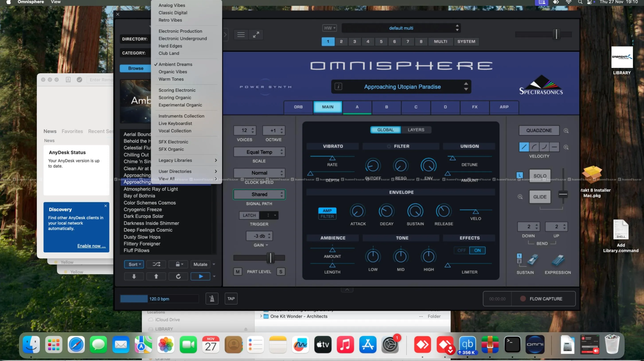
Task: Select the flat velocity curve icon
Action: point(554,147)
